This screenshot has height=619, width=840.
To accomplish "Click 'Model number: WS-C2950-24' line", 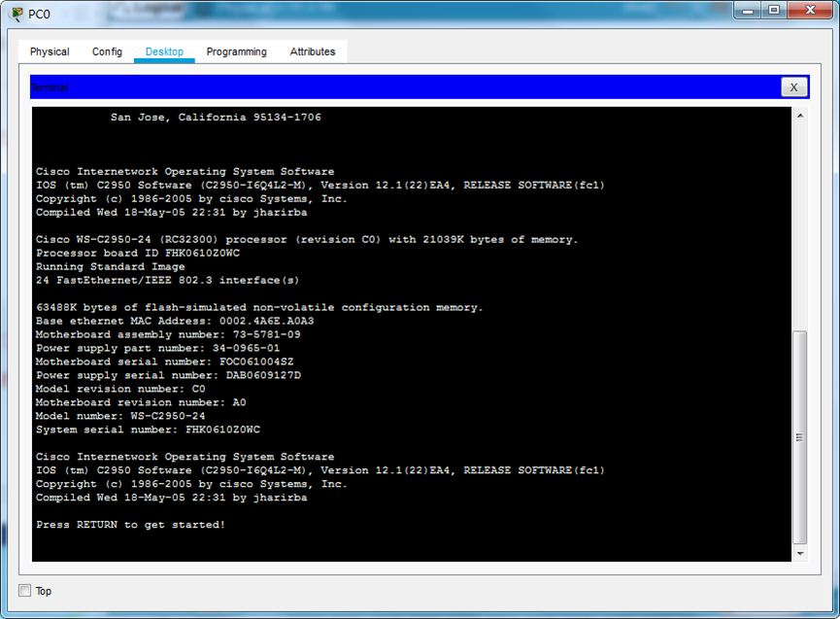I will coord(120,416).
